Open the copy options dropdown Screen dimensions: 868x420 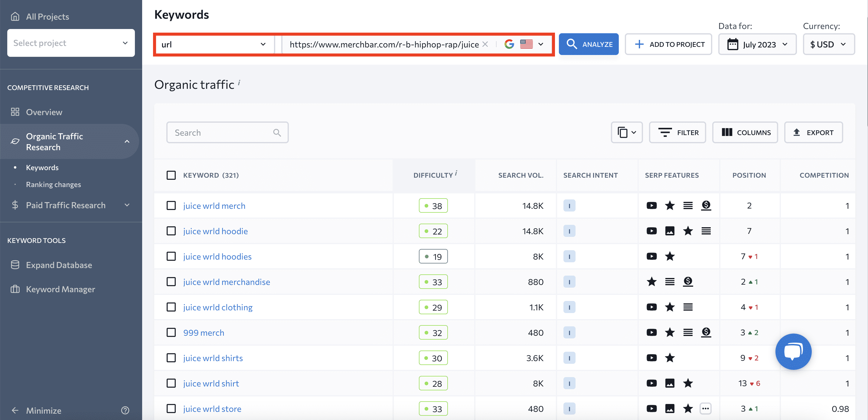coord(627,132)
